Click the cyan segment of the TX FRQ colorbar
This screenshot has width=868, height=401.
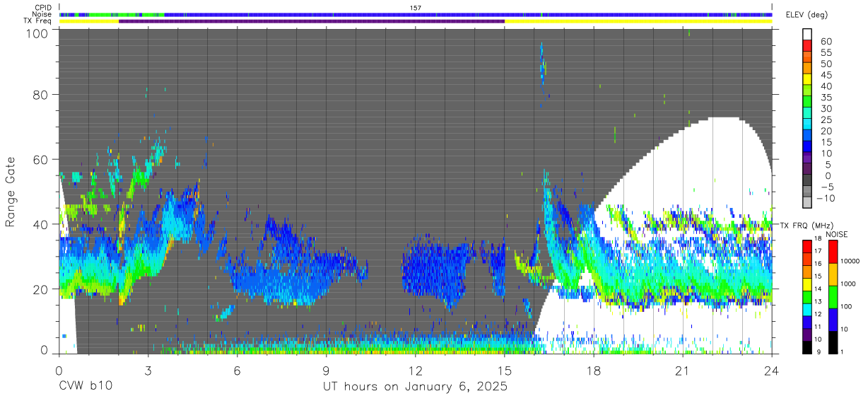(809, 308)
